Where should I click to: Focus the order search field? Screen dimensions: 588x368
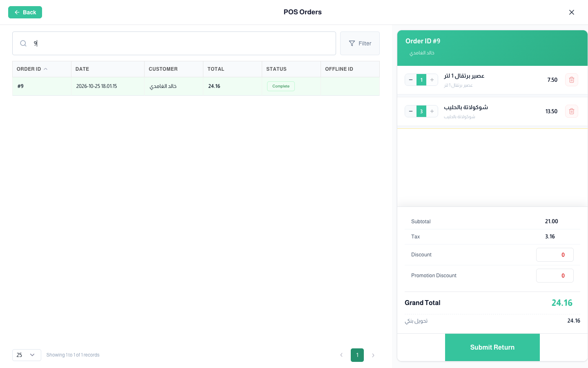click(174, 43)
